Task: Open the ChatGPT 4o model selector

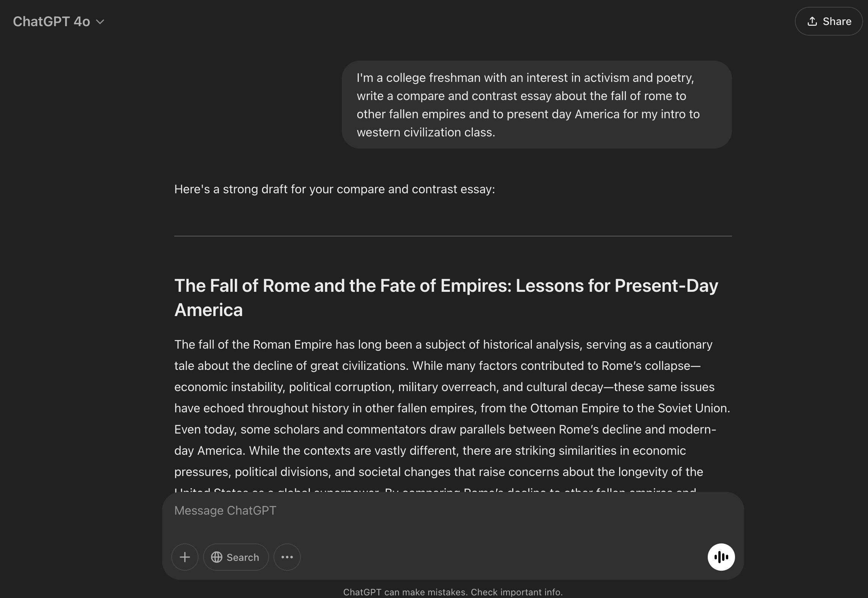Action: click(x=52, y=22)
